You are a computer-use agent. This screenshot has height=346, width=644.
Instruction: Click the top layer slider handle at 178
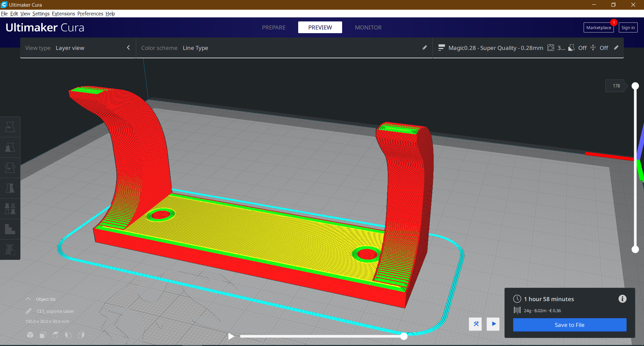635,86
